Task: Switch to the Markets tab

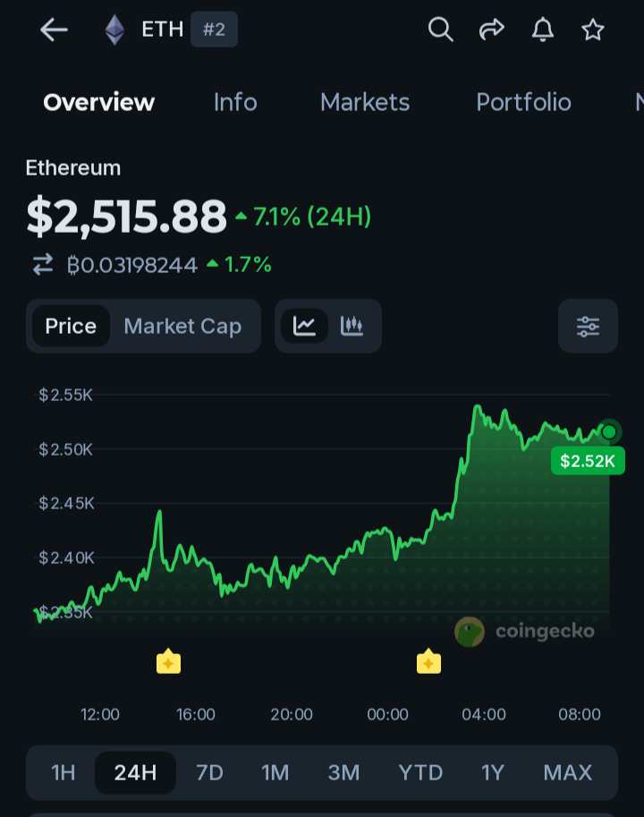Action: coord(365,102)
